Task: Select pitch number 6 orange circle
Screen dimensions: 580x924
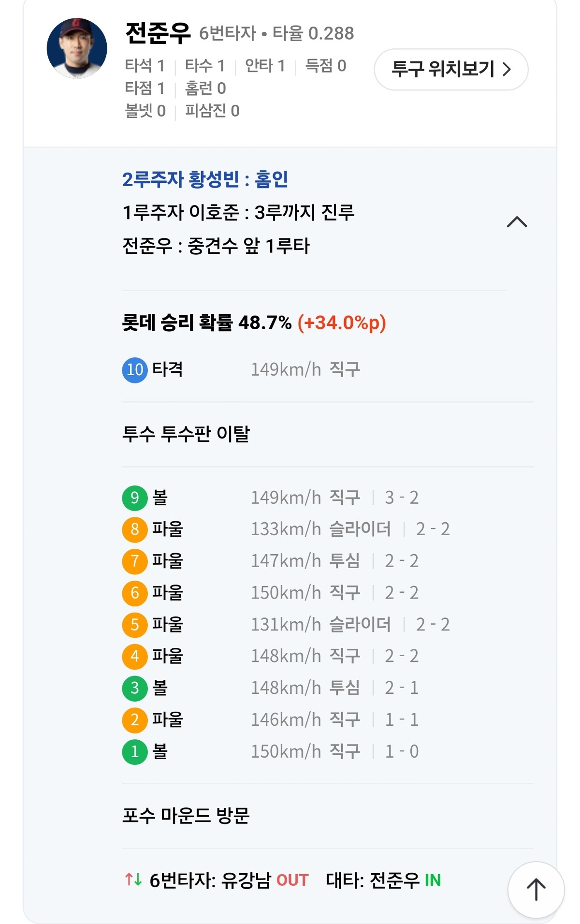Action: coord(134,593)
